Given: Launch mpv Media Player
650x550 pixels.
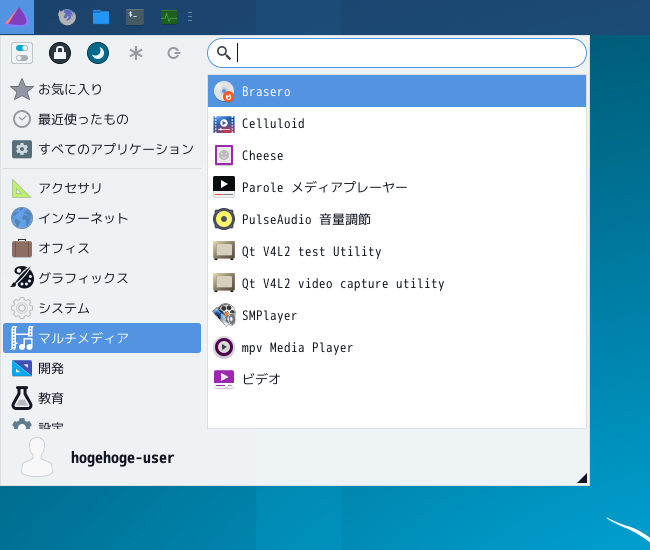Looking at the screenshot, I should (397, 347).
